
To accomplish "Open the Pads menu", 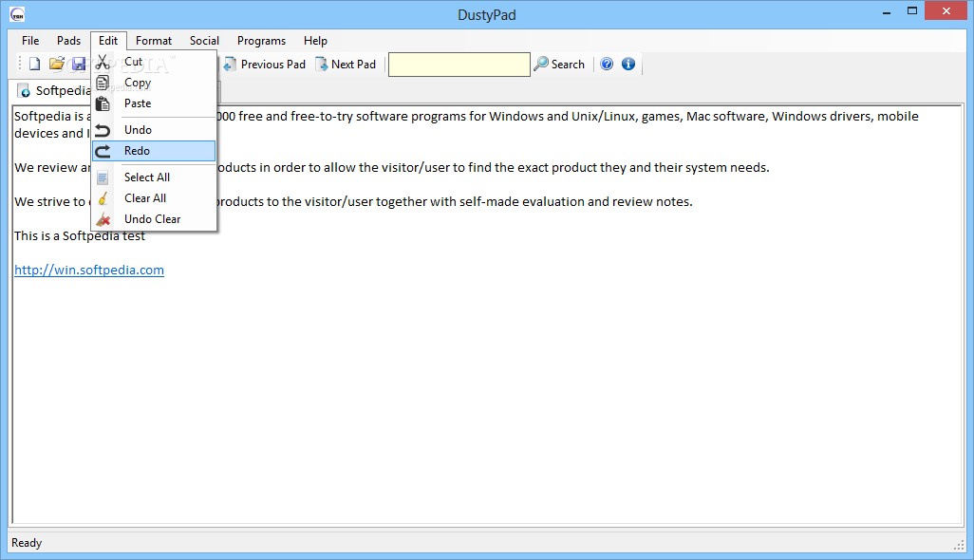I will click(x=69, y=41).
